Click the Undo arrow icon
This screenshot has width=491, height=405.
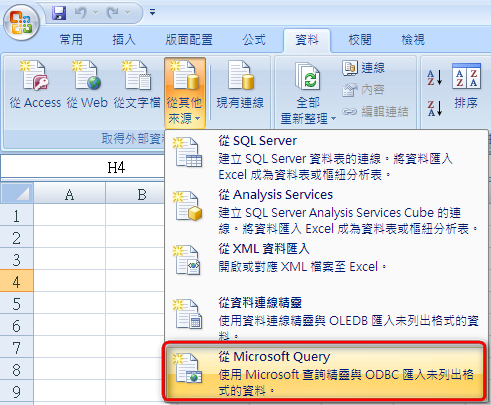(x=80, y=13)
